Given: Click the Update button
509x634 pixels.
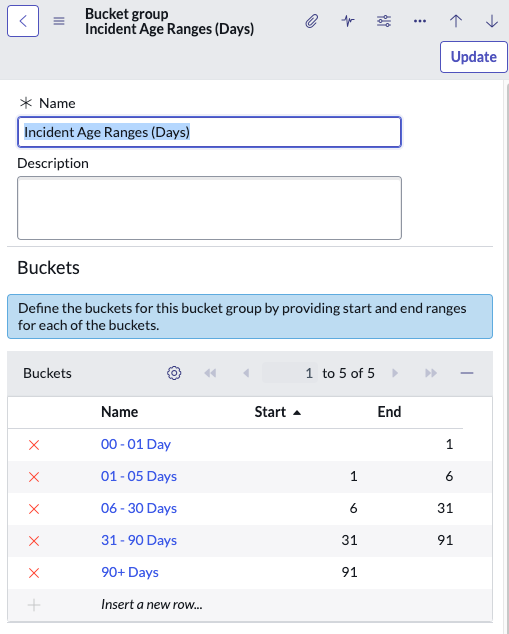Looking at the screenshot, I should 473,57.
